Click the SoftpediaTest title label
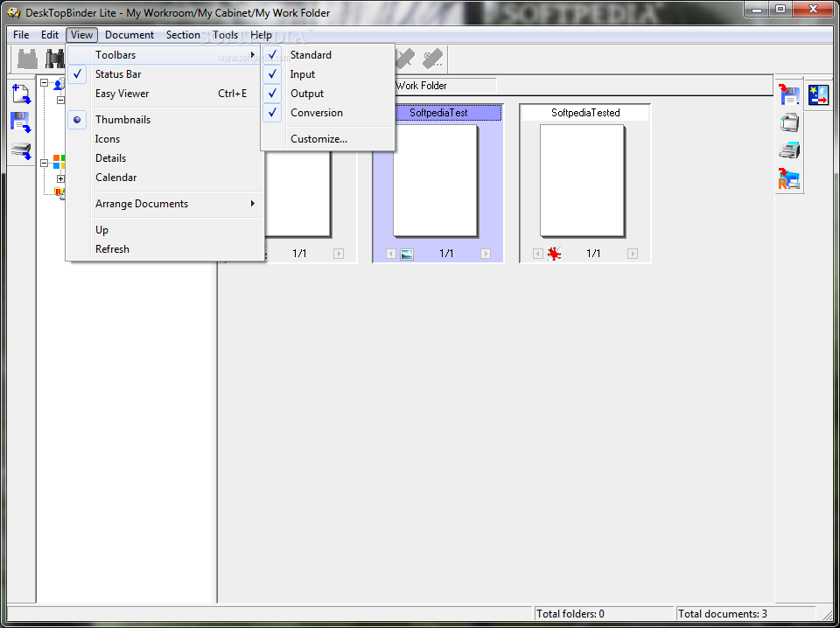The height and width of the screenshot is (628, 840). (438, 113)
